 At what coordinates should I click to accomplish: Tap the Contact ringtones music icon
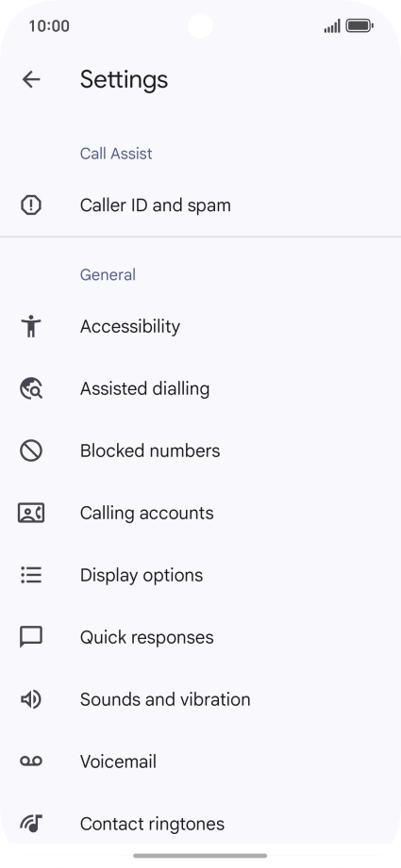click(31, 824)
